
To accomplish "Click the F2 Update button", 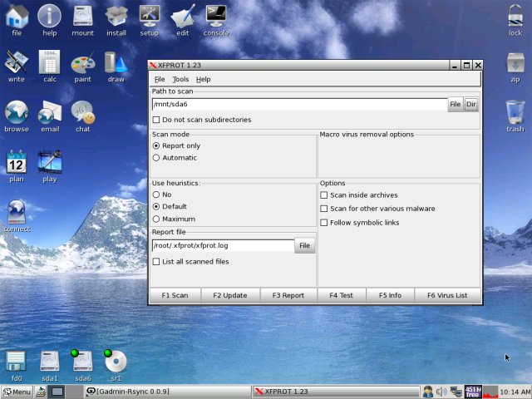I will click(229, 295).
